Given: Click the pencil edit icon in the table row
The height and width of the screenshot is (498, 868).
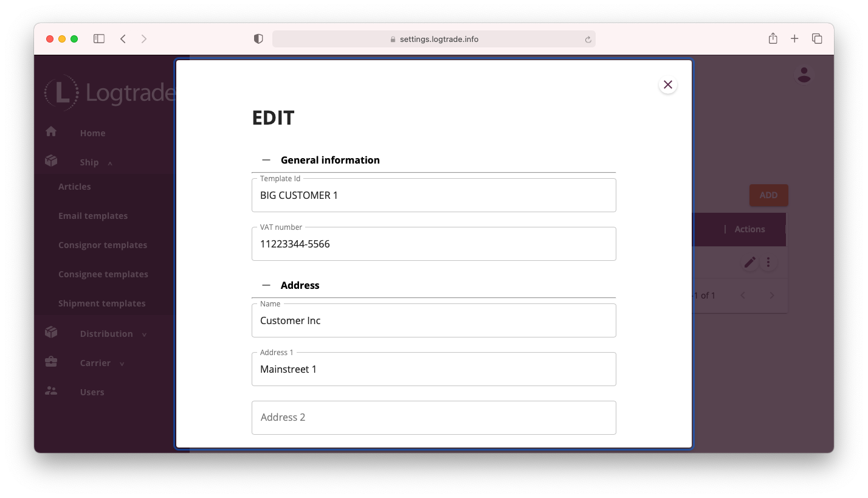Looking at the screenshot, I should point(750,262).
